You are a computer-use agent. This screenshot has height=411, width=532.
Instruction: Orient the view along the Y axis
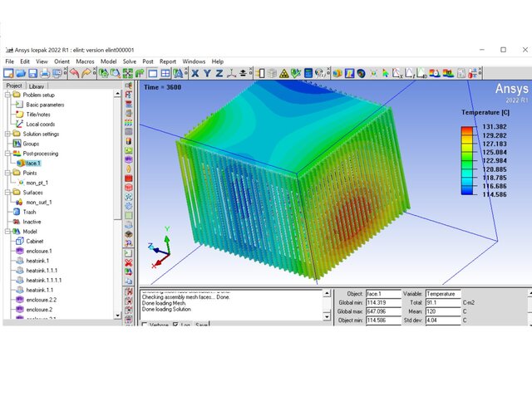[x=207, y=73]
